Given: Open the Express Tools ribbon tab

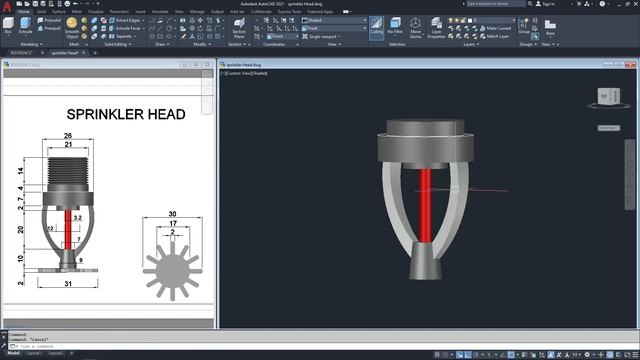Looking at the screenshot, I should coord(289,11).
